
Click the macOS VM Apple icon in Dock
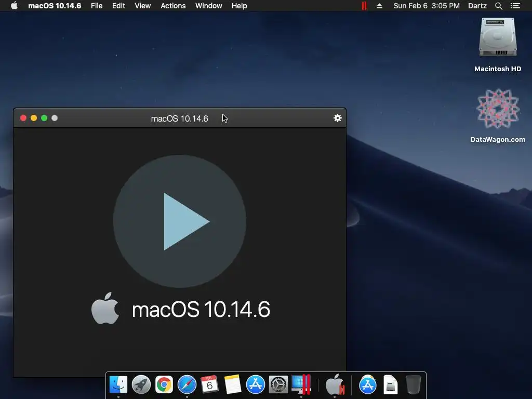335,384
